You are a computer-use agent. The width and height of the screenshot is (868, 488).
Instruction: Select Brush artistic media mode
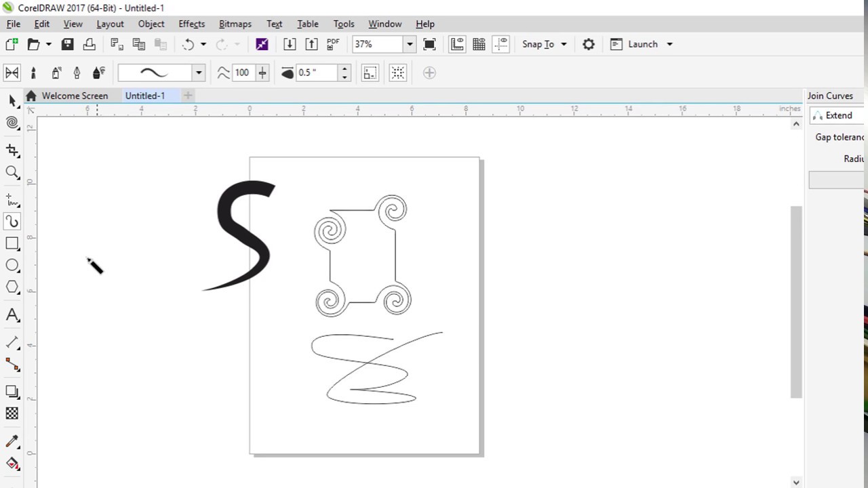click(33, 73)
